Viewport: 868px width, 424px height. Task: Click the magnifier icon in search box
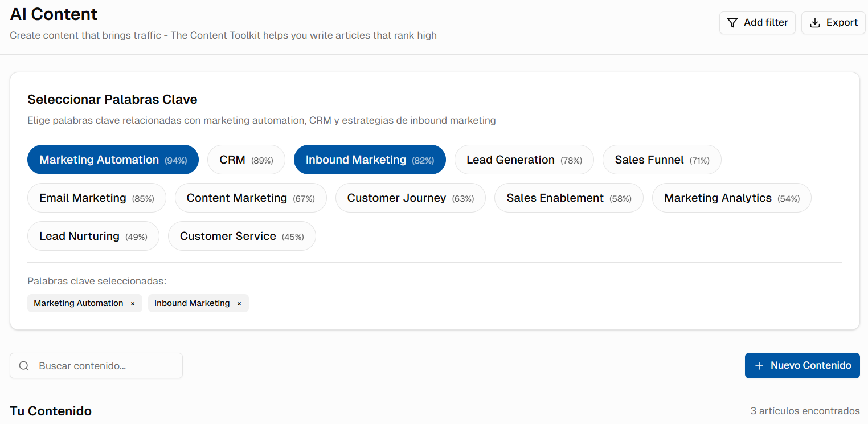pos(24,366)
